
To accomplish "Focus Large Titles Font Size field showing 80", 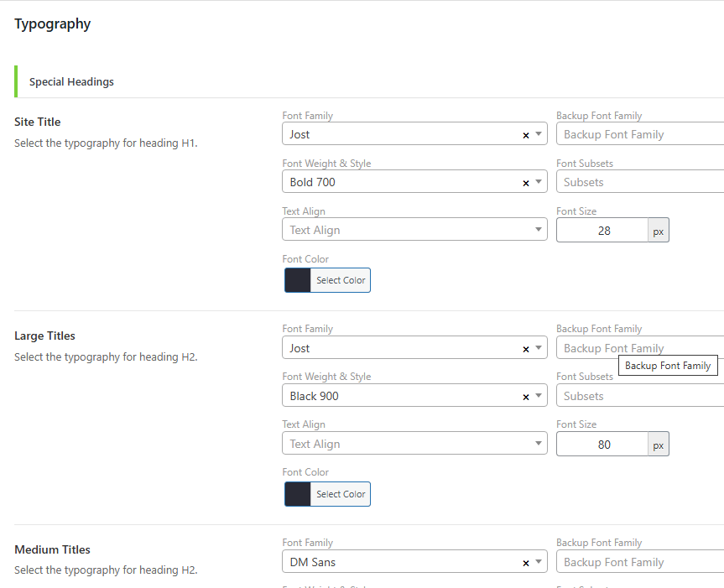I will click(x=602, y=444).
